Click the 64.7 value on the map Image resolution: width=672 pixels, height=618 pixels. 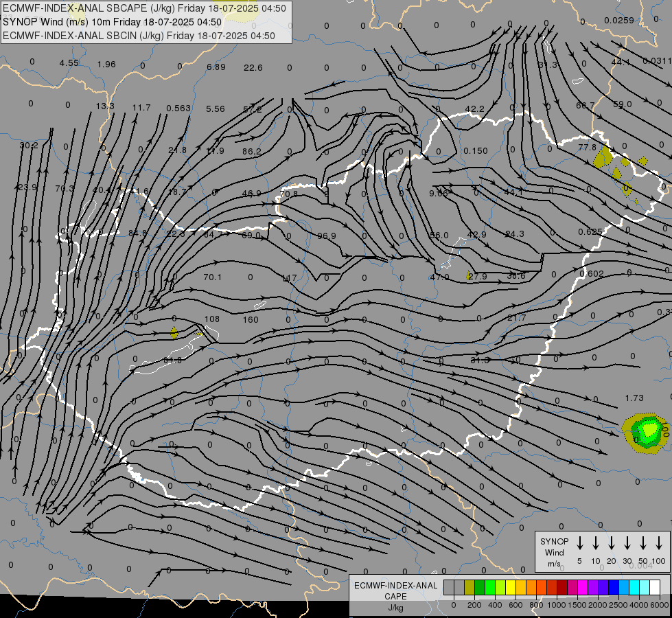(213, 235)
